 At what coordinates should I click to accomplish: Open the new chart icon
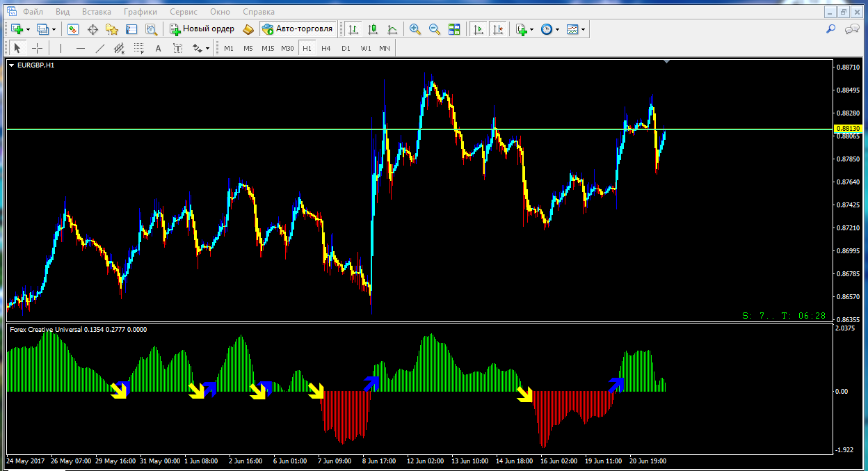pos(17,29)
